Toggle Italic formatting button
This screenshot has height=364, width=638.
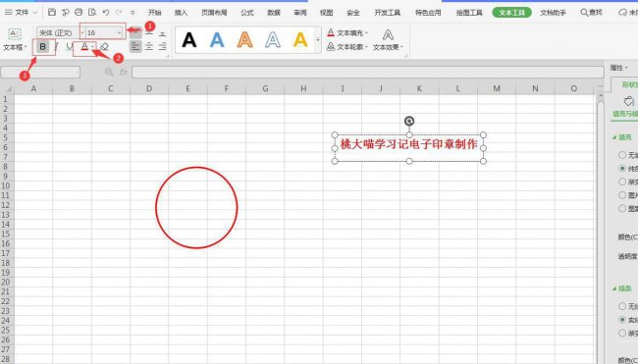click(x=57, y=47)
